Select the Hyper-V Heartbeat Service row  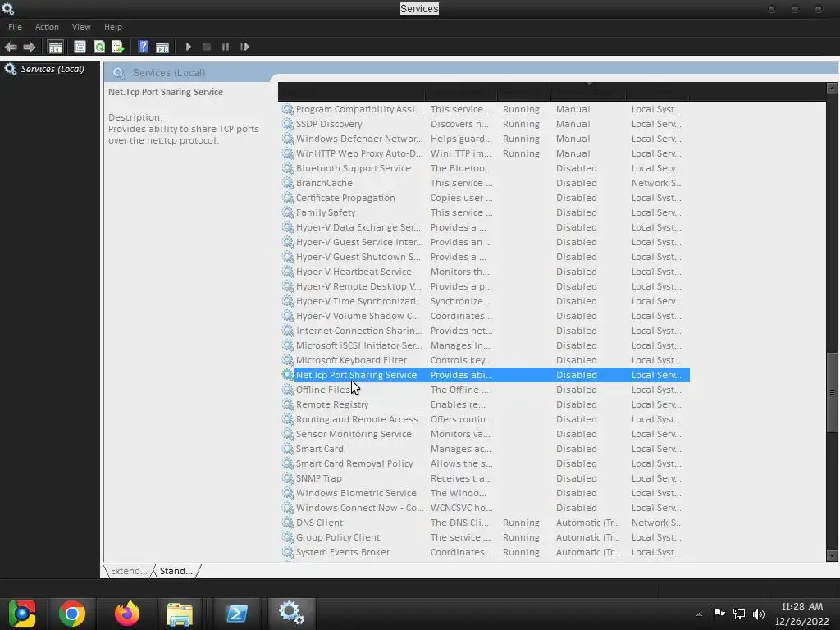click(485, 272)
